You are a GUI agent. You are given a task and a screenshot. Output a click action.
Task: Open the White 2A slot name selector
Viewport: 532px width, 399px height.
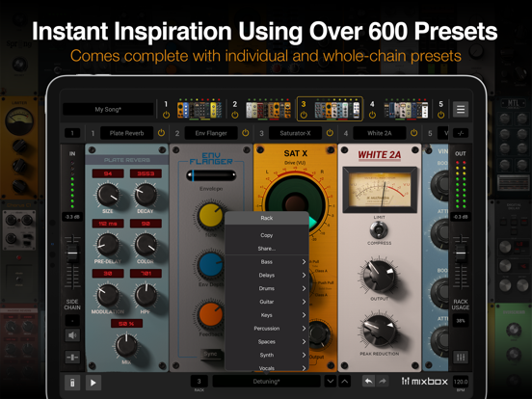point(380,133)
